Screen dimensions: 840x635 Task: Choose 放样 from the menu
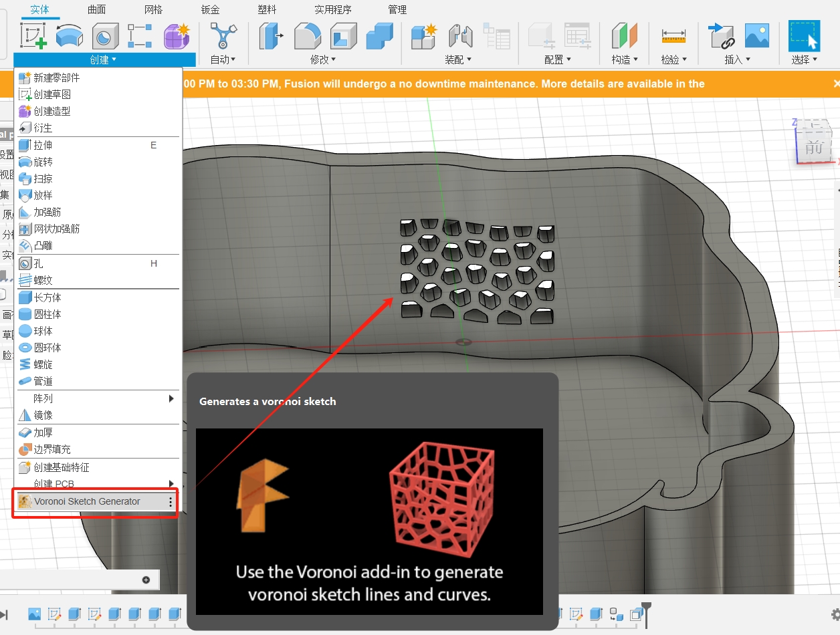coord(98,195)
